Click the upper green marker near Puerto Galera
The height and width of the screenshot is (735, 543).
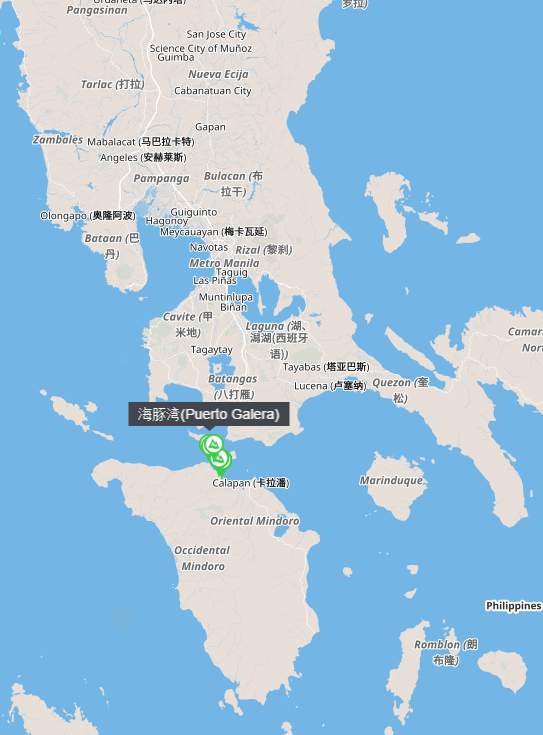tap(213, 443)
